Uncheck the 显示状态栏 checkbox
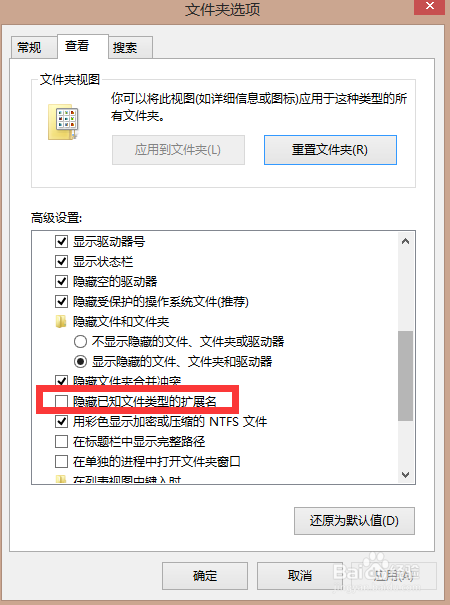Screen dimensions: 450x605 coord(62,262)
